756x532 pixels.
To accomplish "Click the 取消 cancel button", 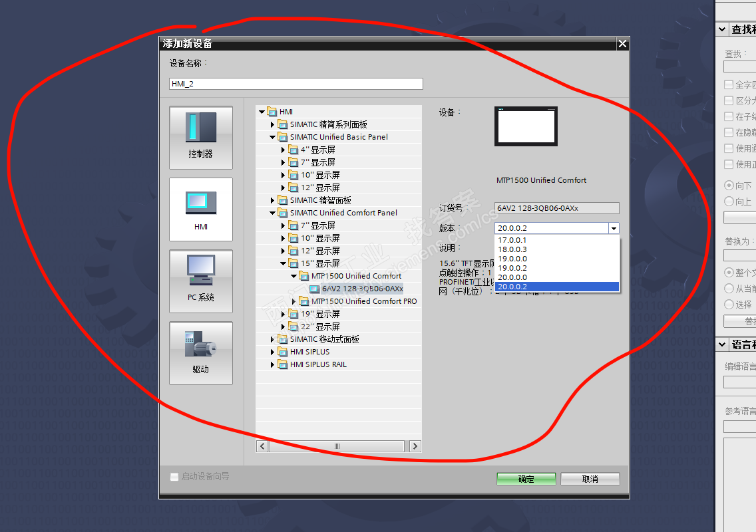I will pyautogui.click(x=590, y=479).
